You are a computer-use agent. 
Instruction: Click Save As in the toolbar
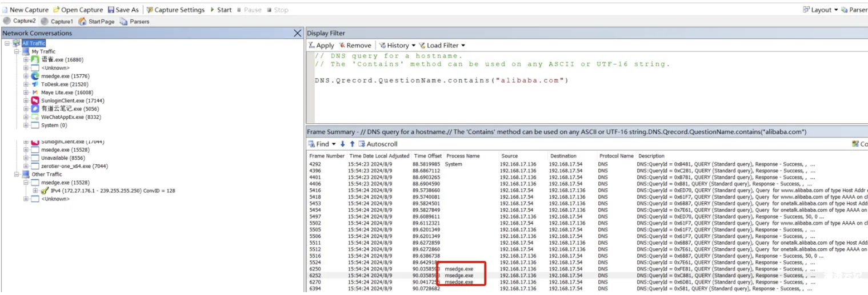point(123,10)
